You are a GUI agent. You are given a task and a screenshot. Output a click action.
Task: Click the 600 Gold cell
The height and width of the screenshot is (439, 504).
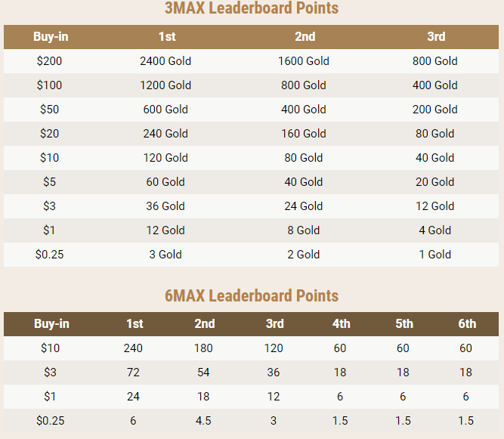click(x=165, y=110)
